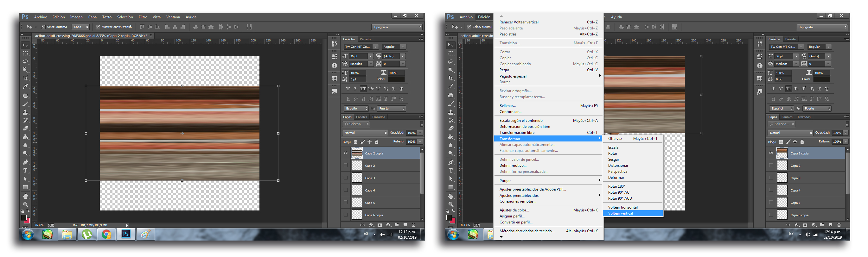Image resolution: width=868 pixels, height=257 pixels.
Task: Show Capa 5 layer in right window
Action: coord(771,203)
